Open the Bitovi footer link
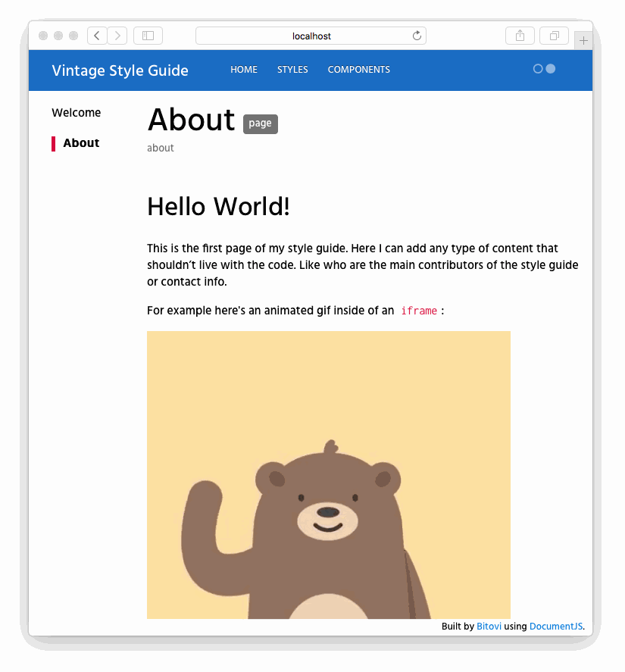Image resolution: width=625 pixels, height=672 pixels. [x=489, y=627]
